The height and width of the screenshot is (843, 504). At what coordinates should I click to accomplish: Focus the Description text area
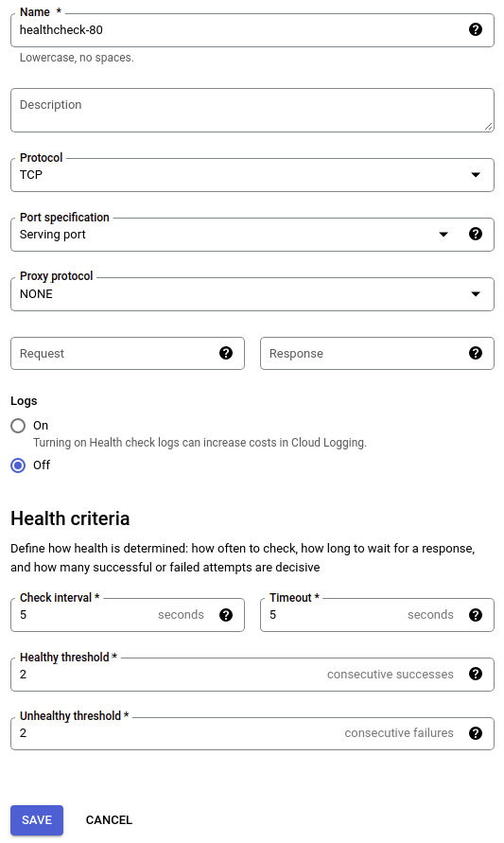coord(252,110)
